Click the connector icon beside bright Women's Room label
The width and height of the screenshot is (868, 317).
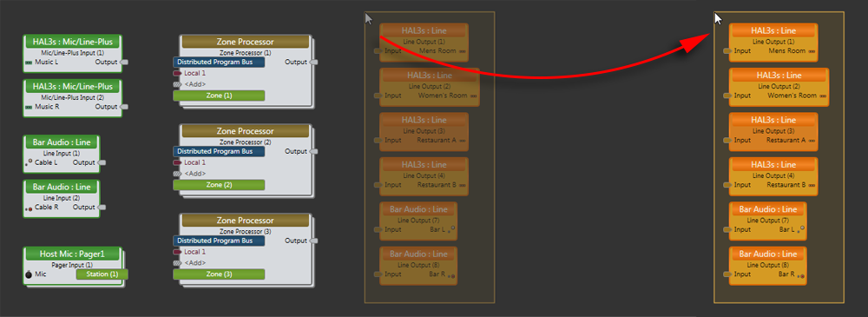tap(823, 96)
